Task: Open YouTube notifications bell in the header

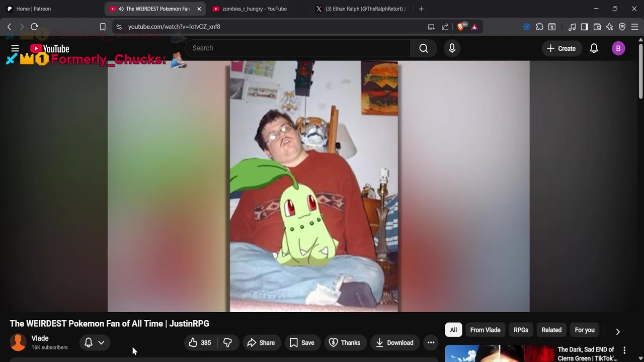Action: pos(594,48)
